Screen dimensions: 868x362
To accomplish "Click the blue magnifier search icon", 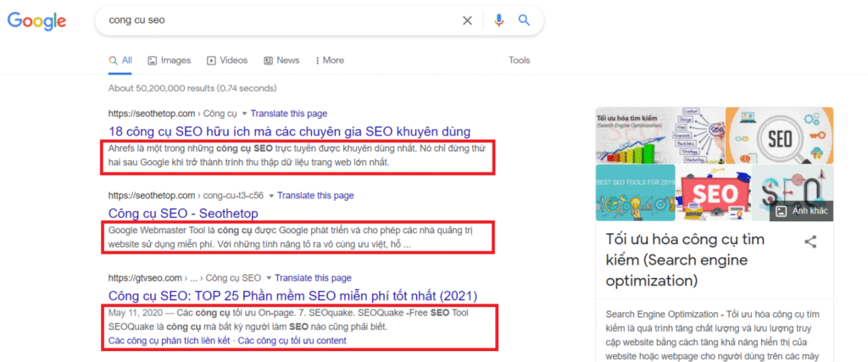I will 524,20.
